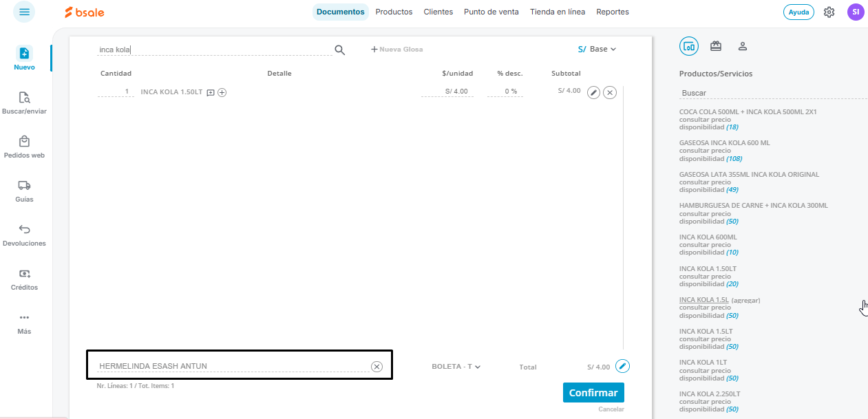868x419 pixels.
Task: Switch to Punto de venta tab
Action: [x=491, y=12]
